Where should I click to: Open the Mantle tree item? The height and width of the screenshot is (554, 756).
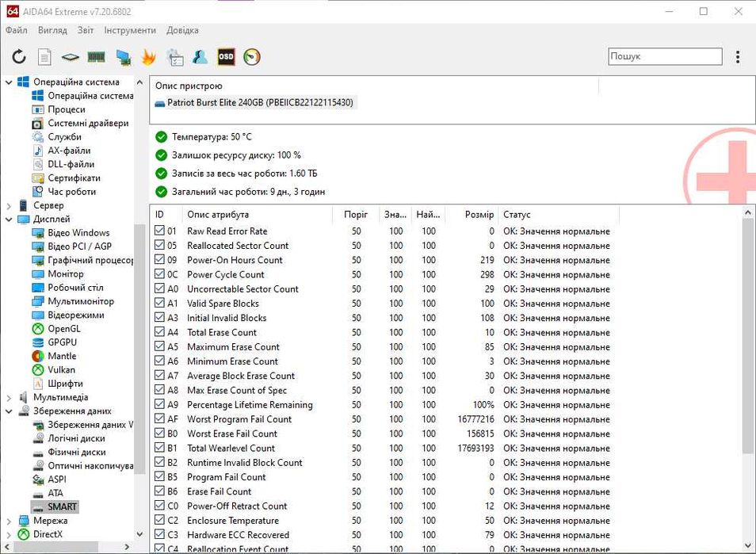tap(62, 356)
